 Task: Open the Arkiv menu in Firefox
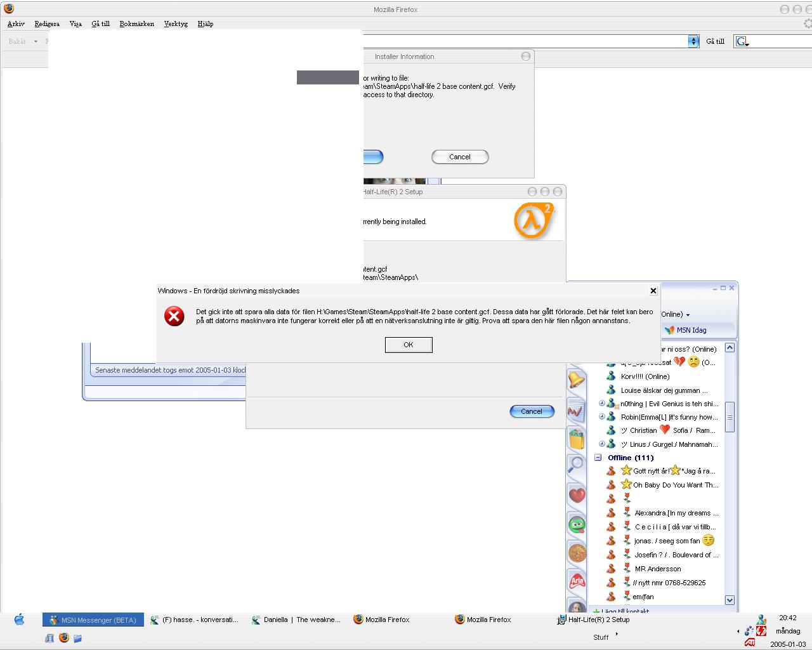pyautogui.click(x=16, y=23)
